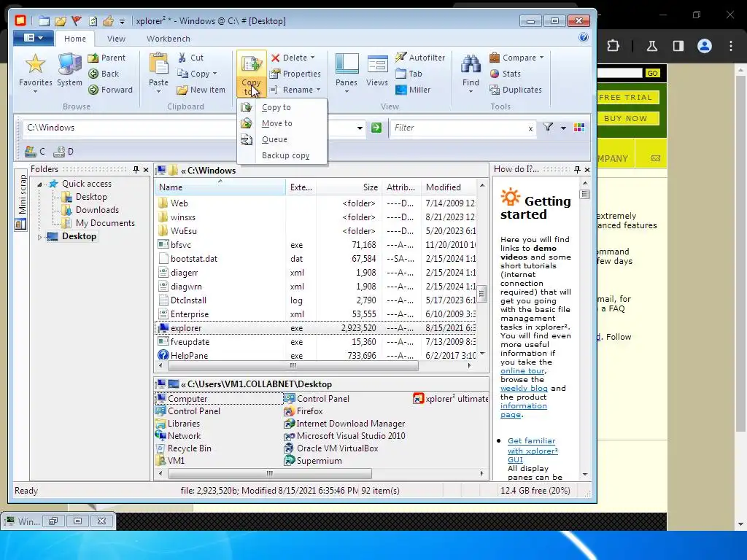747x560 pixels.
Task: Expand the Rename dropdown arrow
Action: [x=318, y=90]
